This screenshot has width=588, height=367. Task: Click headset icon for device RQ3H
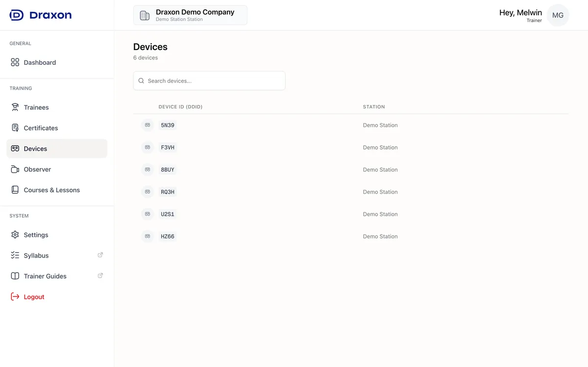point(147,192)
